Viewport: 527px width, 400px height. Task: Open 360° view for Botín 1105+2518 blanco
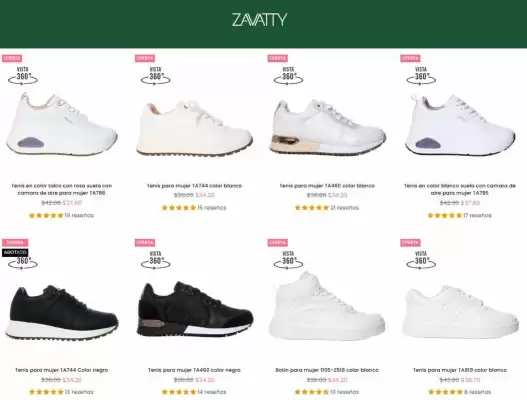[288, 260]
